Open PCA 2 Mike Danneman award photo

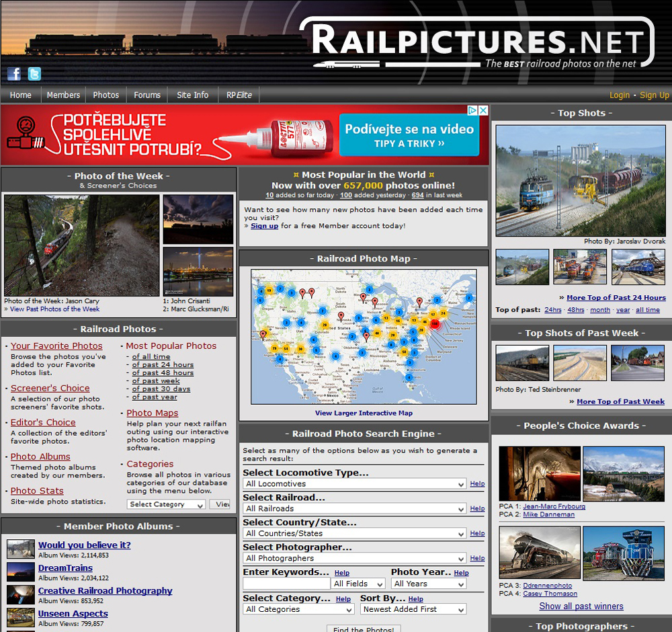624,474
